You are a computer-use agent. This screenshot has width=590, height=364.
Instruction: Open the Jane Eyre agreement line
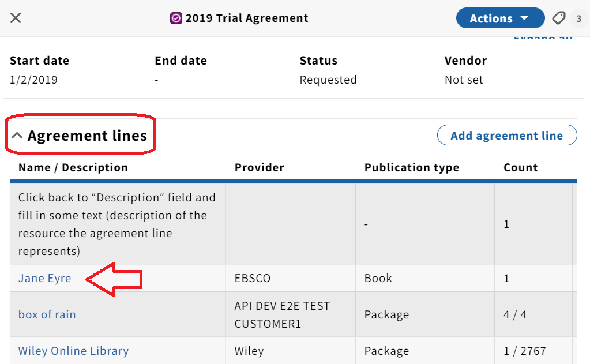[45, 278]
